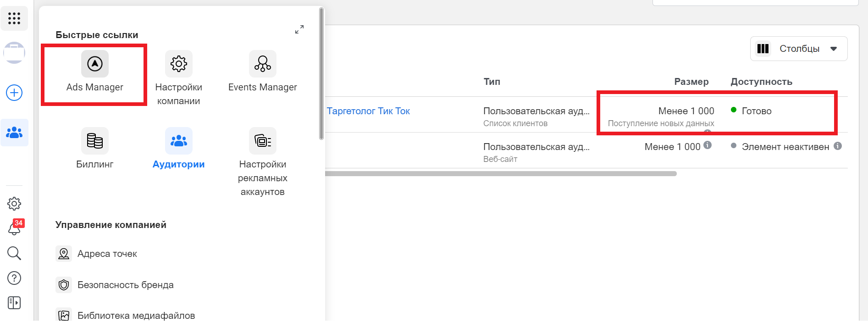Image resolution: width=868 pixels, height=328 pixels.
Task: Click the blue plus create button
Action: (x=14, y=93)
